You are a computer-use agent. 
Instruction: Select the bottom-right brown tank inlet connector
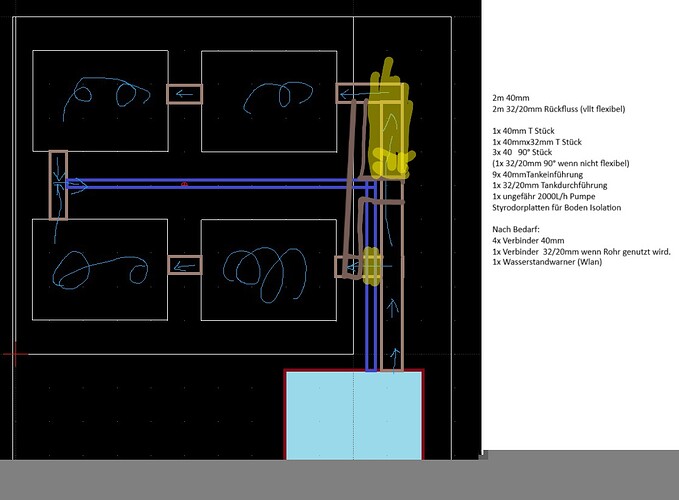tap(346, 266)
